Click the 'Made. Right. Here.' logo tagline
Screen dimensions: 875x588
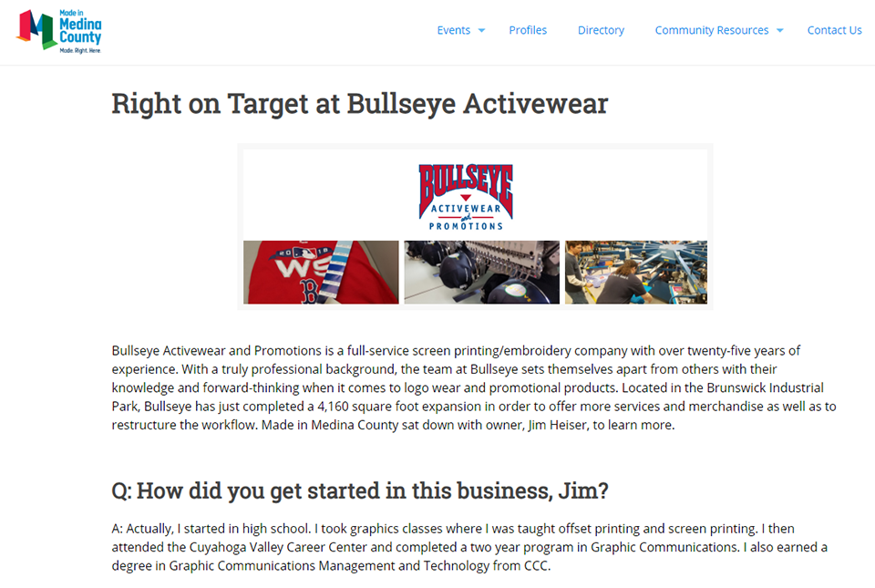point(80,51)
